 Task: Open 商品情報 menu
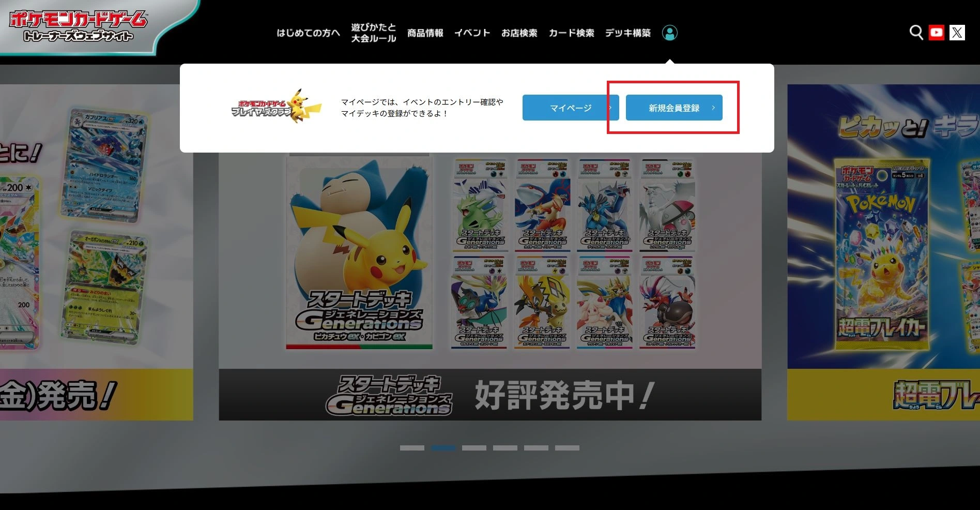point(425,33)
